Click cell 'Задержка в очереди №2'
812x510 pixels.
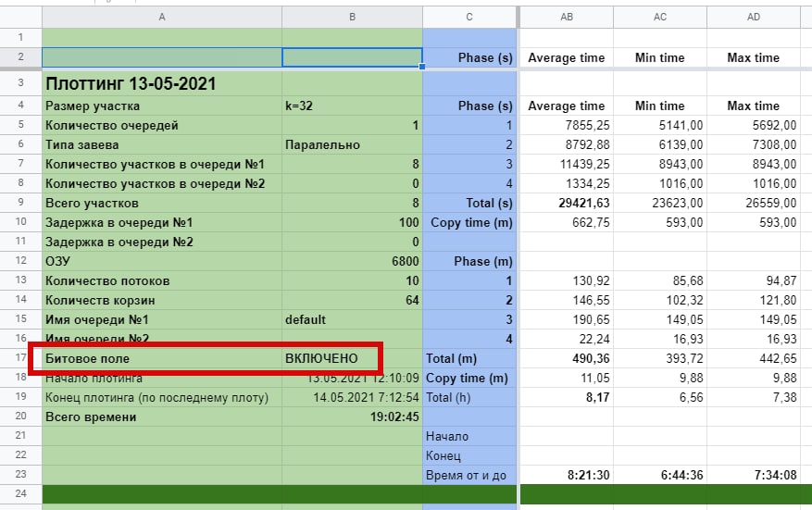[x=162, y=242]
